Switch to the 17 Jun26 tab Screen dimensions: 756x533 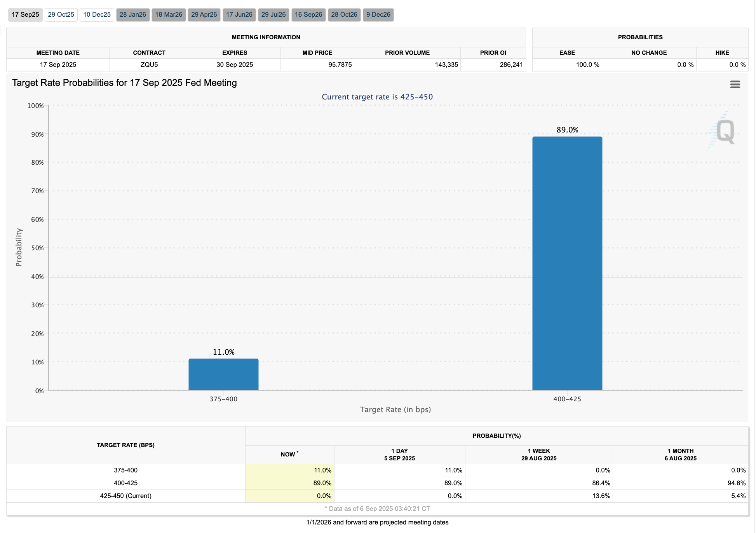coord(239,15)
